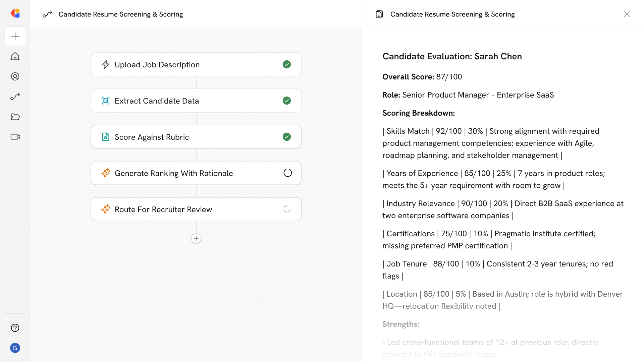The image size is (644, 362).
Task: Open the Help question-mark icon
Action: (x=15, y=328)
